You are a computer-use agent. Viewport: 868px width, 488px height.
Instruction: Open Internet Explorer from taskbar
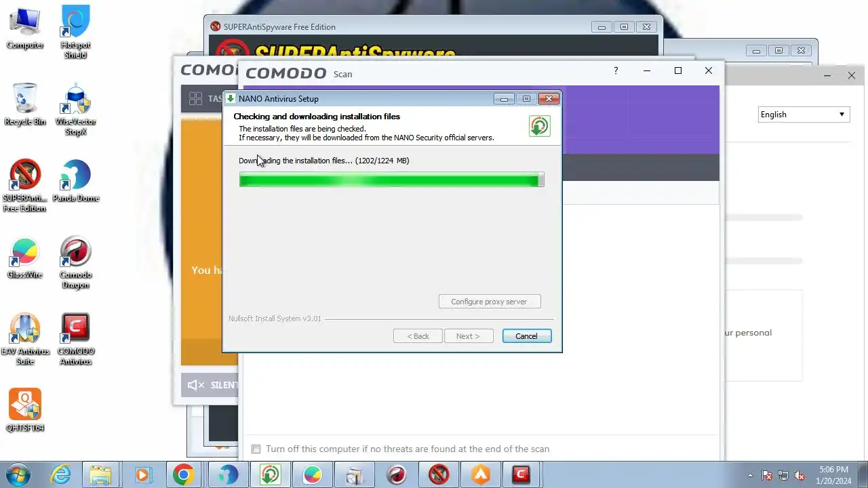[x=61, y=475]
